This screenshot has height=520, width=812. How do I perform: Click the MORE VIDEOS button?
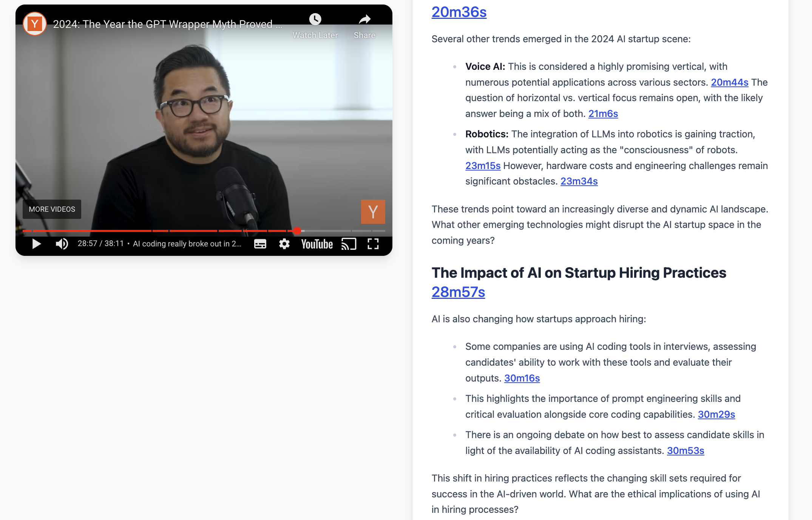[52, 209]
